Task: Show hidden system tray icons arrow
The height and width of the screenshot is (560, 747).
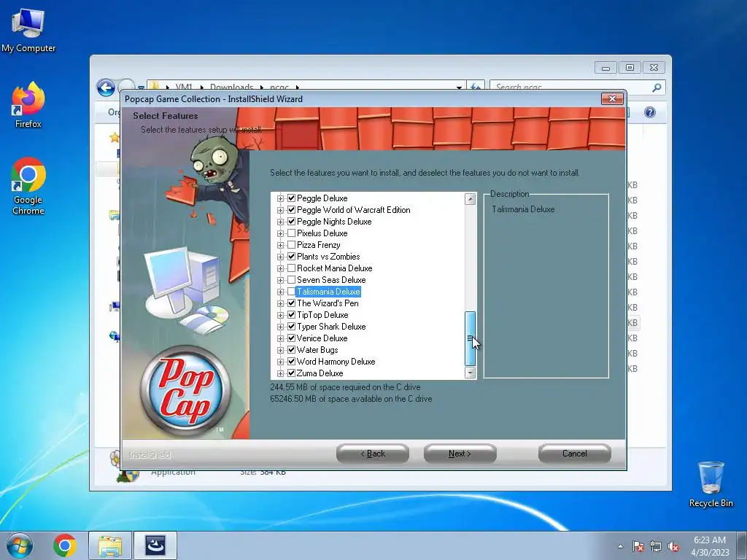Action: (620, 546)
